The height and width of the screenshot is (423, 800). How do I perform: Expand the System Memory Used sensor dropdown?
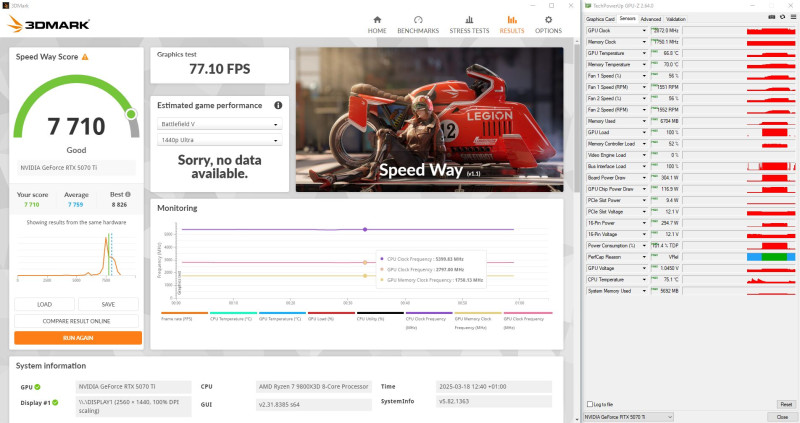tap(644, 291)
